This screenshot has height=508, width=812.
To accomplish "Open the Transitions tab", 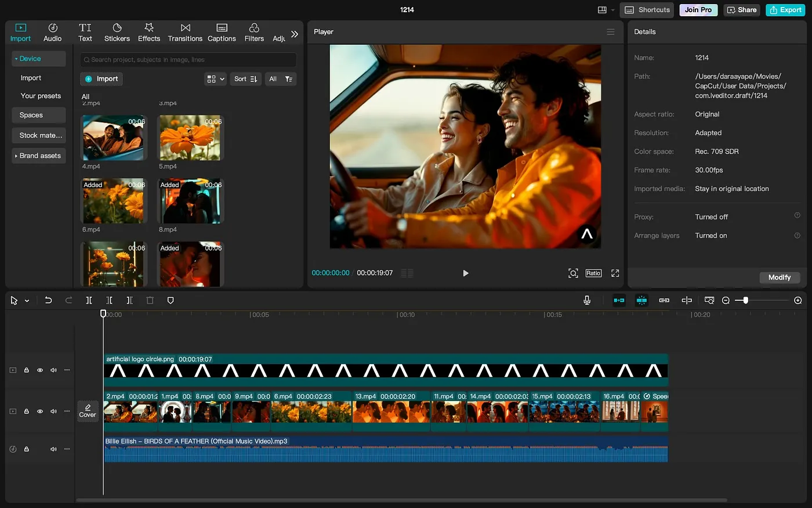I will pos(185,33).
